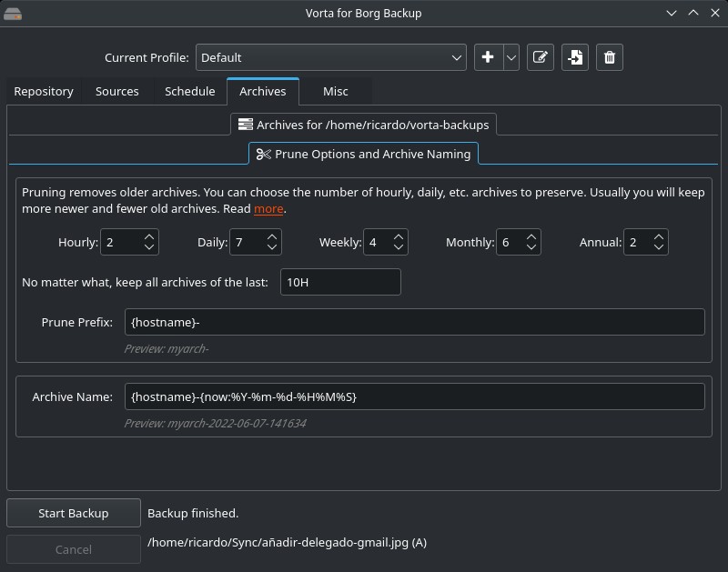Viewport: 728px width, 572px height.
Task: Increase the Daily archives count
Action: [x=272, y=236]
